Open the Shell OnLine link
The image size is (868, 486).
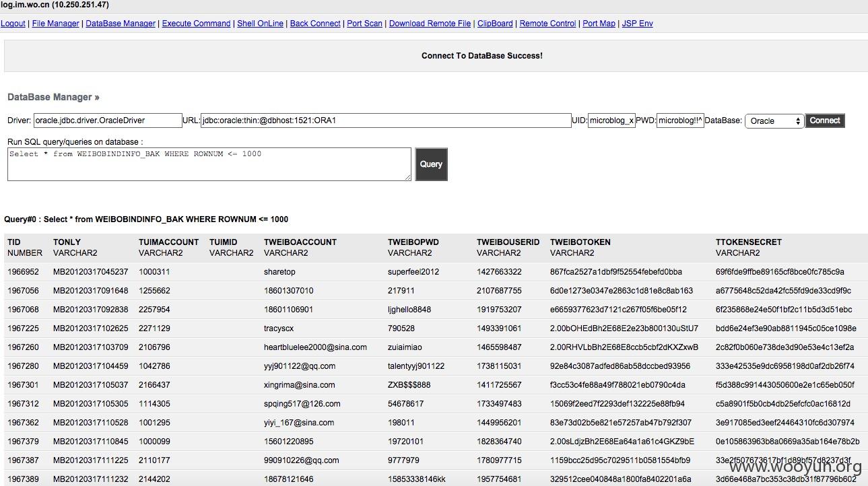point(260,24)
